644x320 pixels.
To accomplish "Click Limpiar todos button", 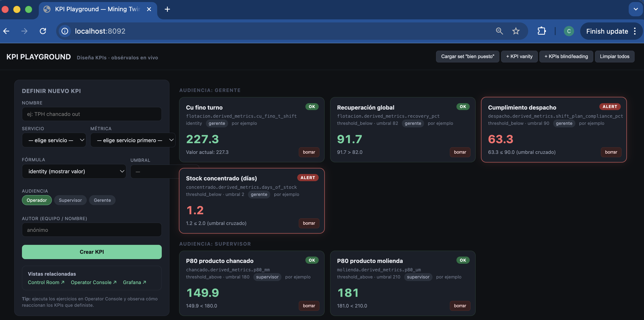I will pos(614,57).
